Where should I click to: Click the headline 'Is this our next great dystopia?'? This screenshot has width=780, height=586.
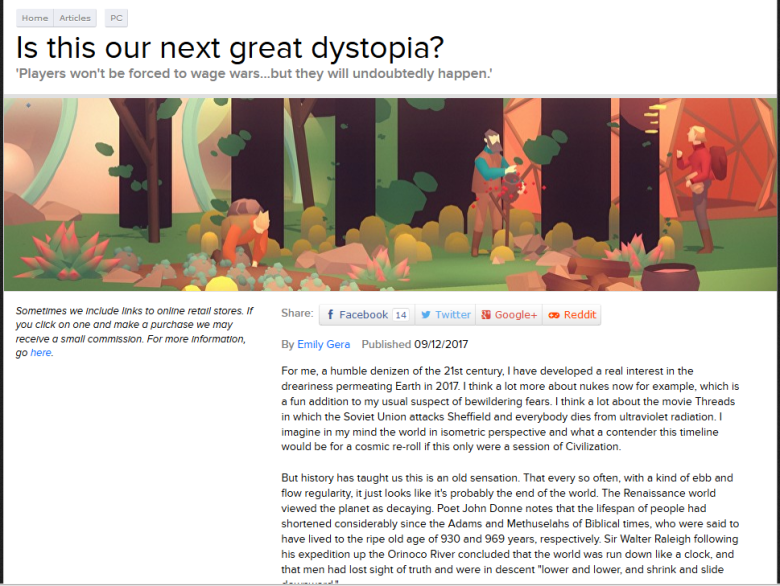[x=230, y=47]
